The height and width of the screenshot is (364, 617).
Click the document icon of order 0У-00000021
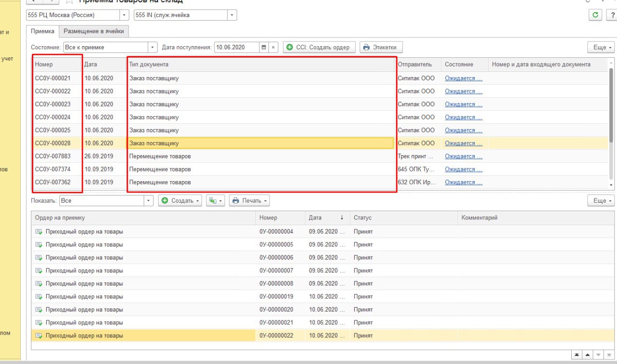[39, 323]
